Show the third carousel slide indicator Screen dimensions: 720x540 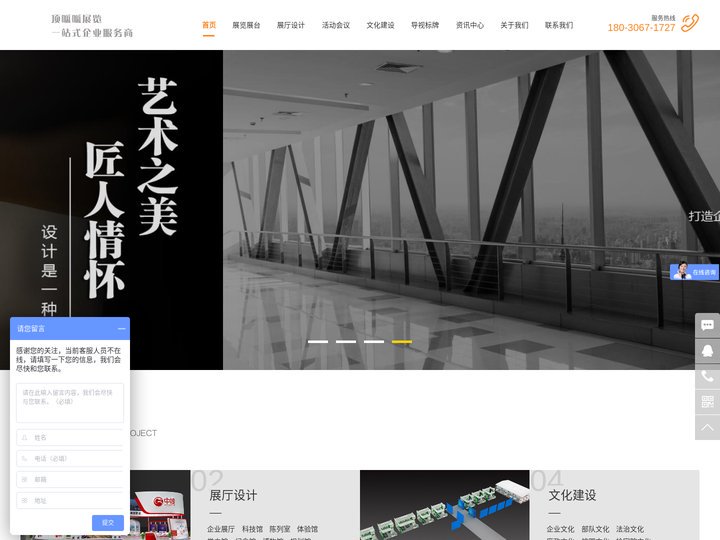[x=374, y=342]
